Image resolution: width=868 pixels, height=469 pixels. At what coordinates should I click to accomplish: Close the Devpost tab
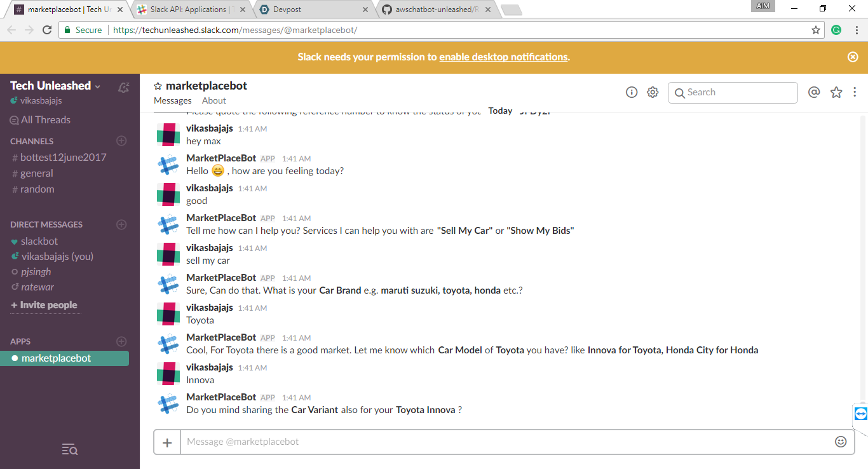pos(365,10)
